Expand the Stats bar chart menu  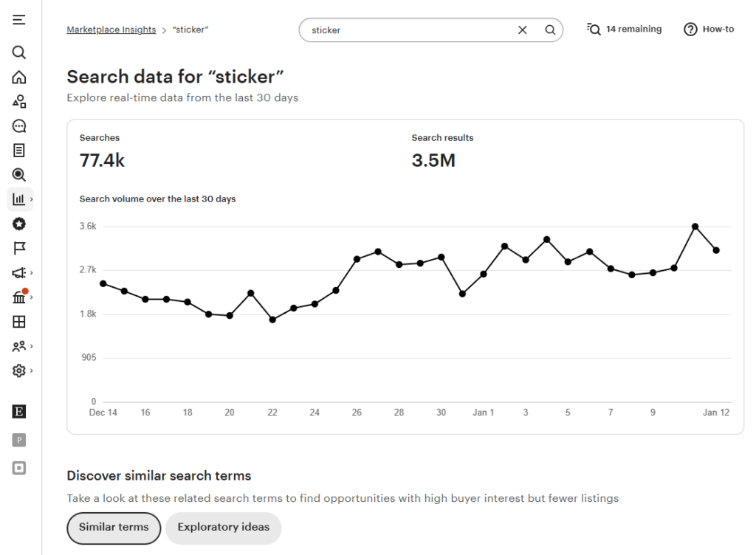pos(21,199)
